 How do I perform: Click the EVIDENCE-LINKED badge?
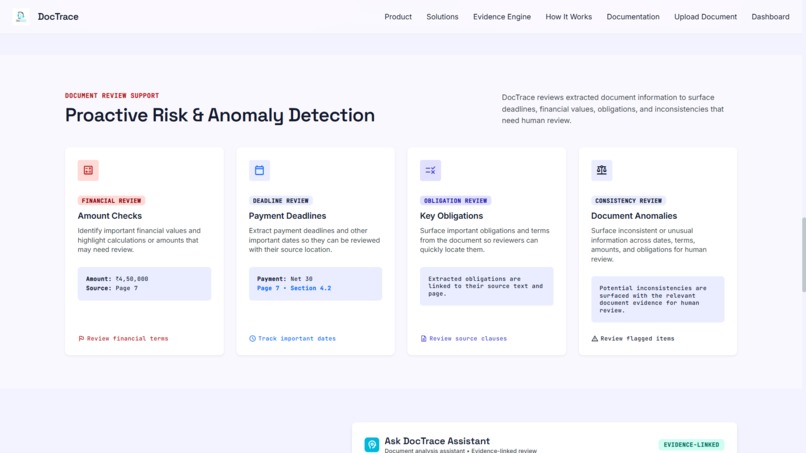[x=691, y=444]
